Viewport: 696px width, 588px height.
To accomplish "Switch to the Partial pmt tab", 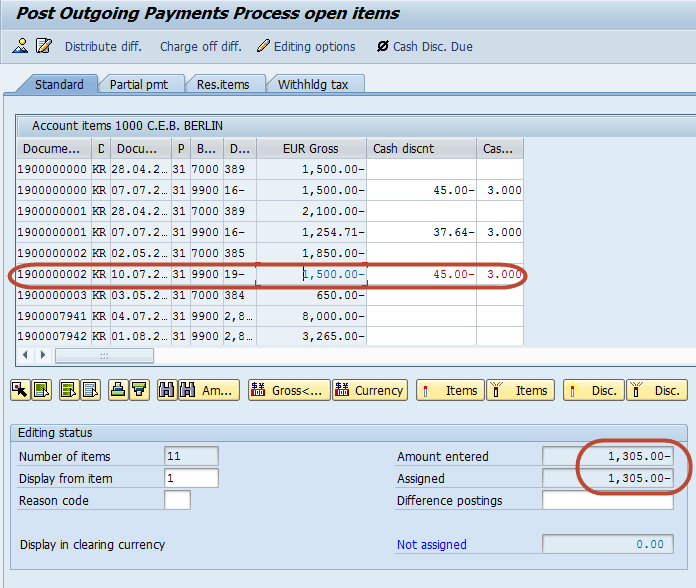I will tap(139, 85).
